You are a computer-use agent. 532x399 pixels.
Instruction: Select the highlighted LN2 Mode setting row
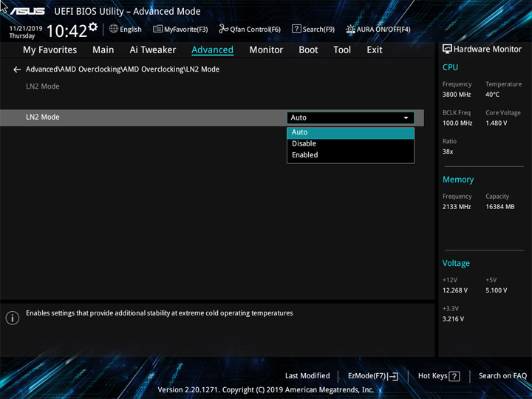pos(212,117)
